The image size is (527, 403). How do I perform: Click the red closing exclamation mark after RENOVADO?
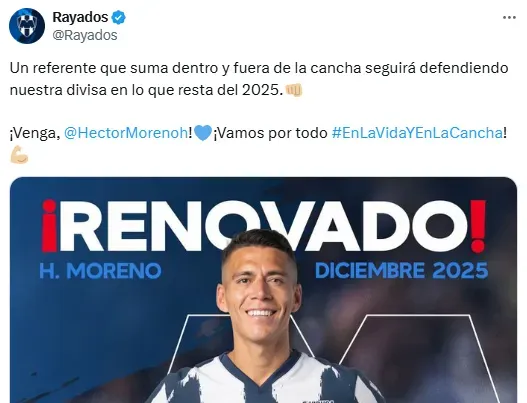coord(478,226)
